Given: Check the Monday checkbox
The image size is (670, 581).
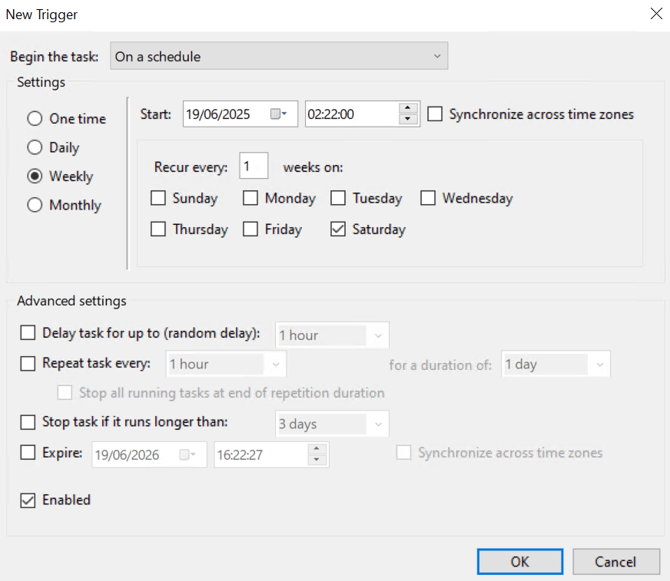Looking at the screenshot, I should point(250,198).
